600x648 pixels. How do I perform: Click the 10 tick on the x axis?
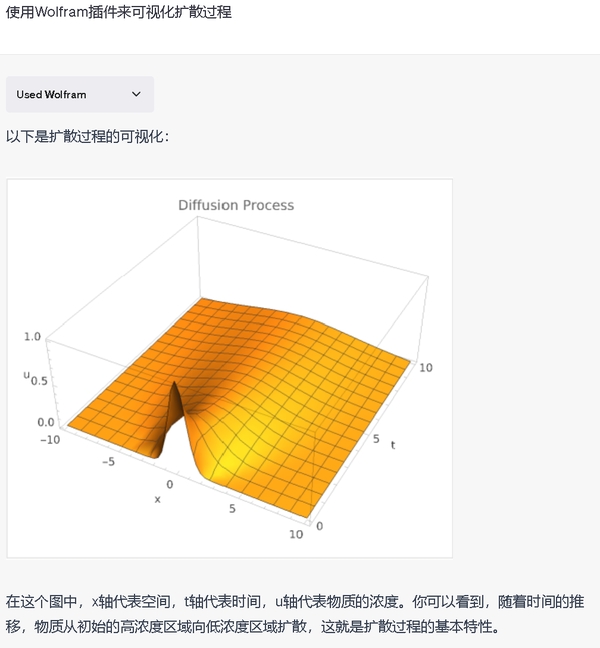tap(295, 535)
